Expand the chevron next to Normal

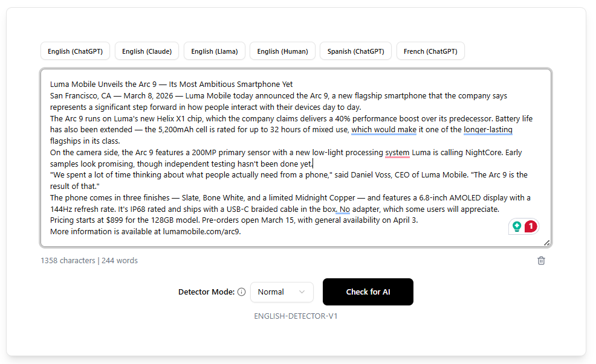click(x=302, y=292)
